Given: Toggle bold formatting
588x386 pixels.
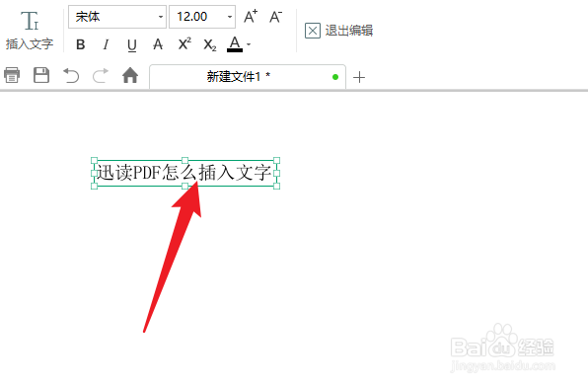Looking at the screenshot, I should coord(80,44).
